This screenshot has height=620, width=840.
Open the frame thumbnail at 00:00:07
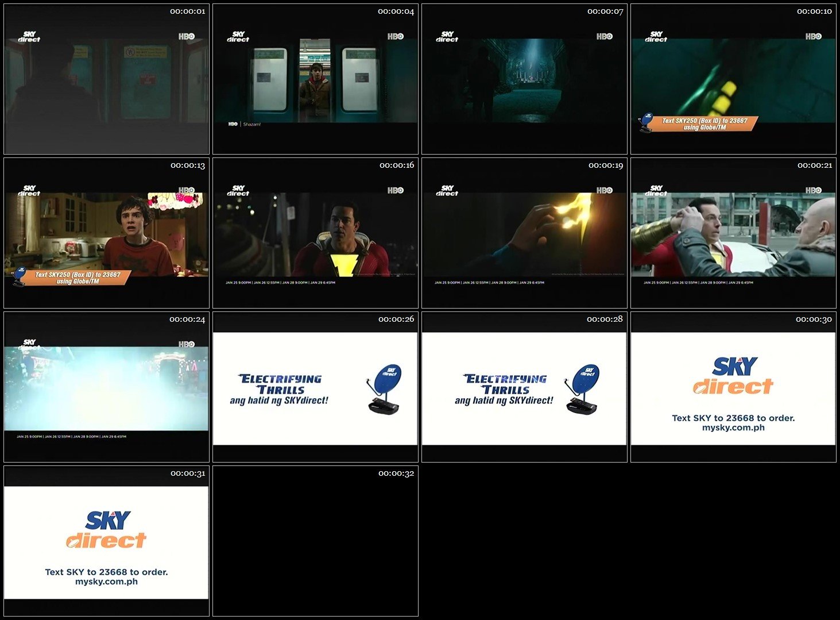click(524, 79)
